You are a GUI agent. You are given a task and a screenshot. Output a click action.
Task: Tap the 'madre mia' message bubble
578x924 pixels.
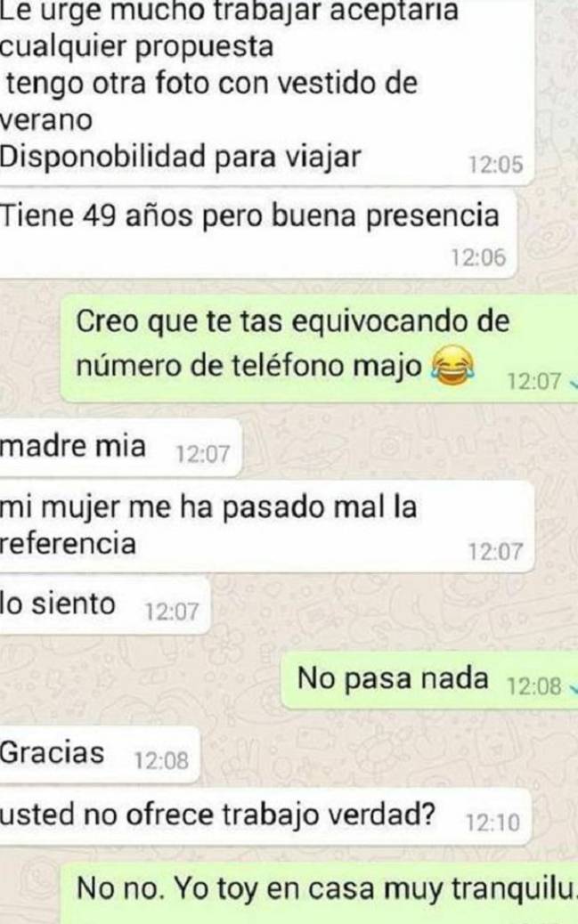(120, 448)
